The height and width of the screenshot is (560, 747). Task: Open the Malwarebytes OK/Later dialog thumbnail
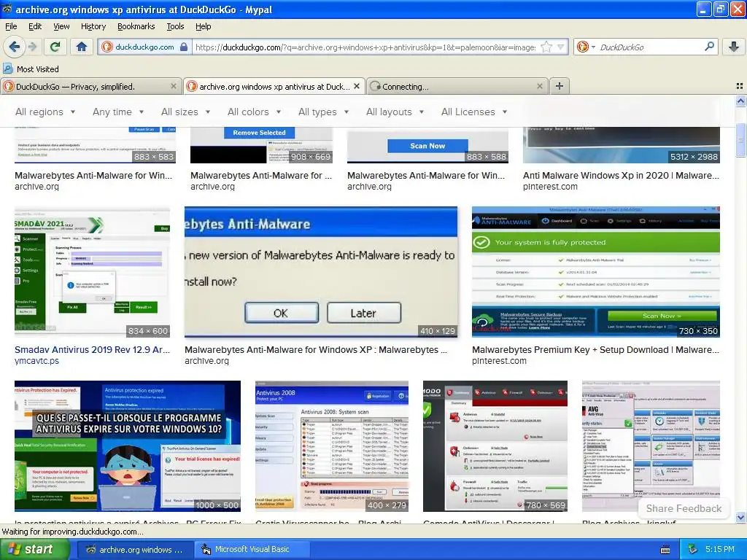pyautogui.click(x=321, y=271)
